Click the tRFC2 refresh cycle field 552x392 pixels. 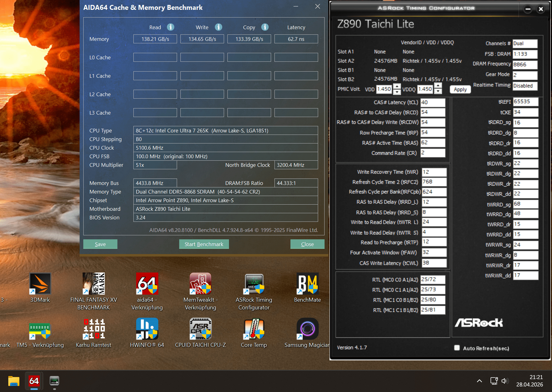tap(434, 182)
